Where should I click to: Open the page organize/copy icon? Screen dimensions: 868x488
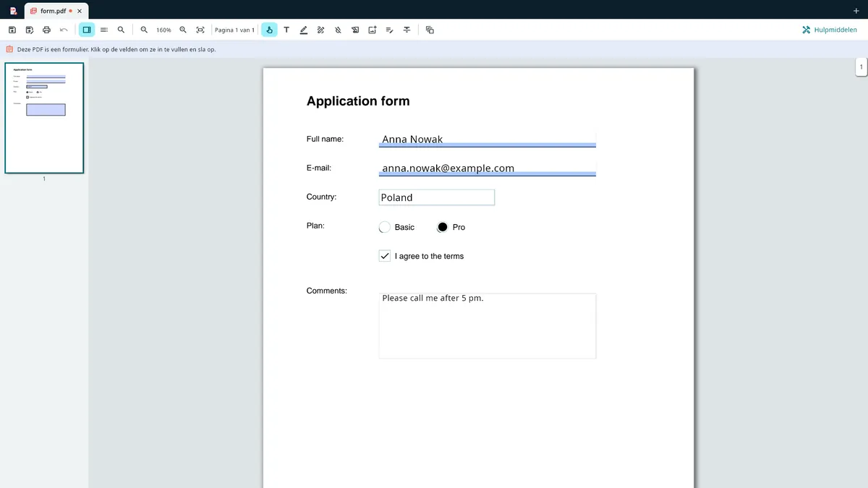[430, 30]
